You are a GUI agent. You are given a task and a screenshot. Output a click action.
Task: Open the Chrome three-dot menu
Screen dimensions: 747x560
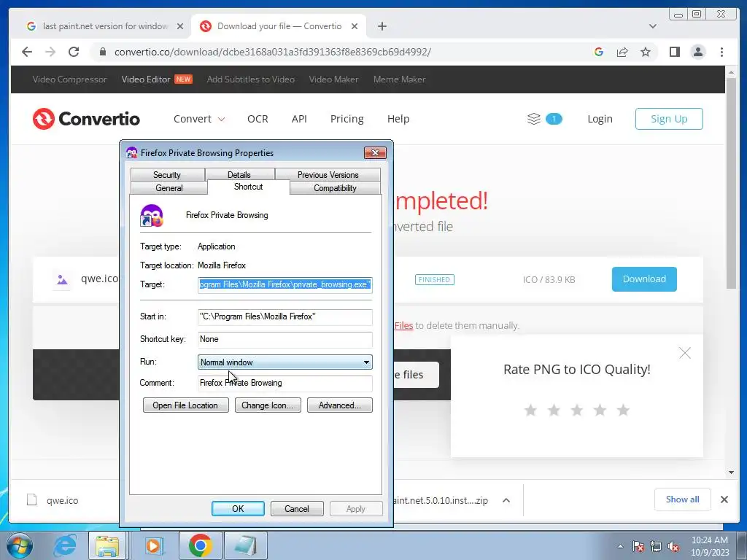click(x=721, y=52)
